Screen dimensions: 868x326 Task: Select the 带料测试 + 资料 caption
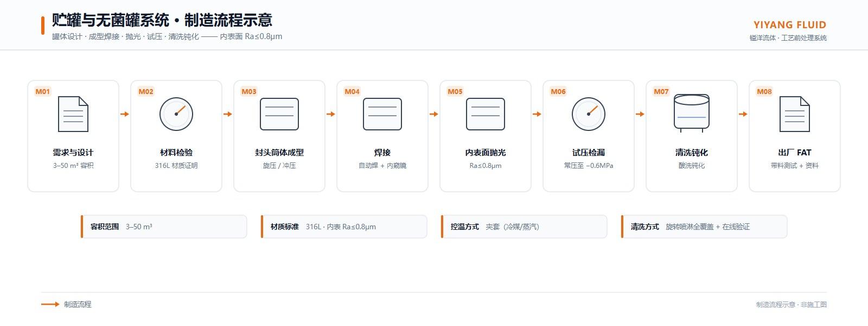(x=795, y=166)
